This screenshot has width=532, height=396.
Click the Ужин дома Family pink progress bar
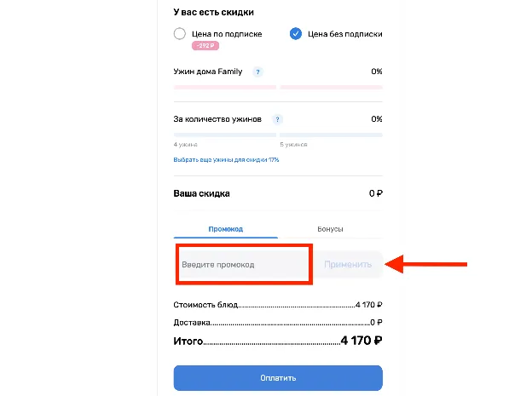278,88
